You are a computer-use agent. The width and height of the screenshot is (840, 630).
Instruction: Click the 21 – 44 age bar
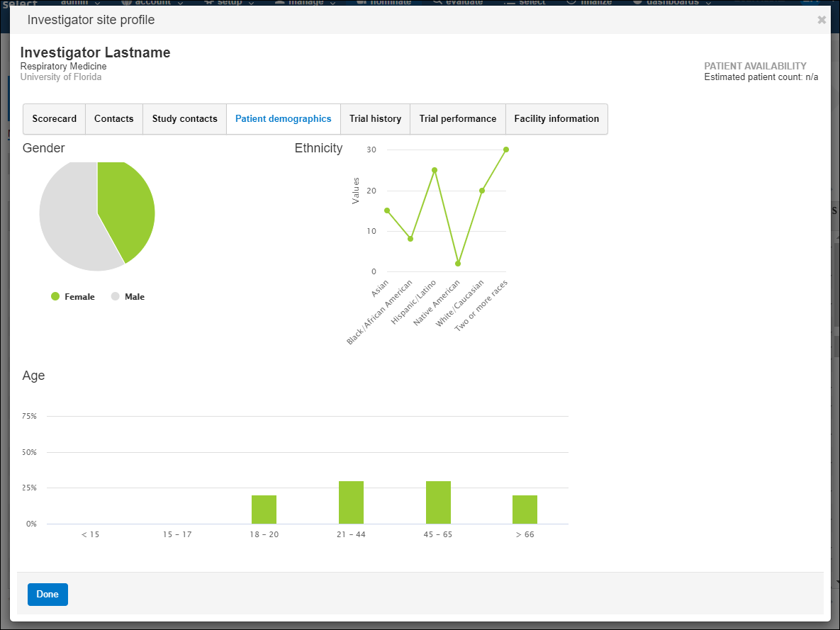pos(352,502)
